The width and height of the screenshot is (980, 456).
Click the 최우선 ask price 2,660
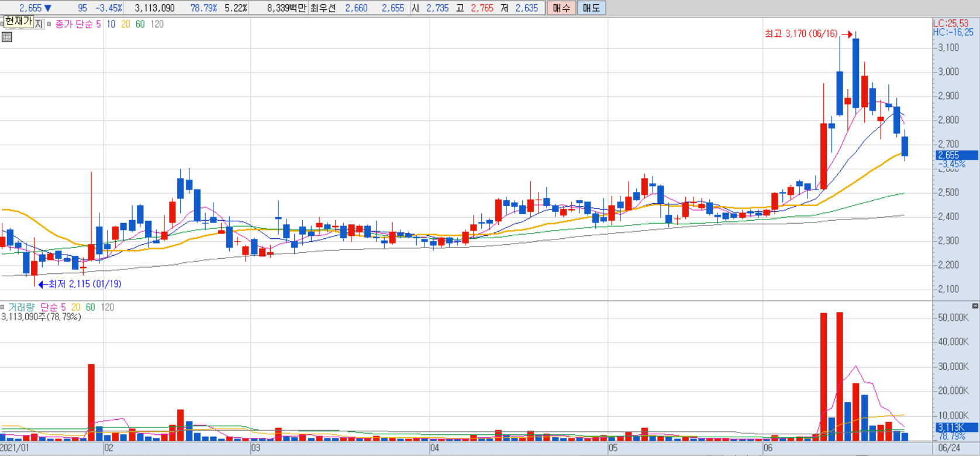[x=357, y=8]
